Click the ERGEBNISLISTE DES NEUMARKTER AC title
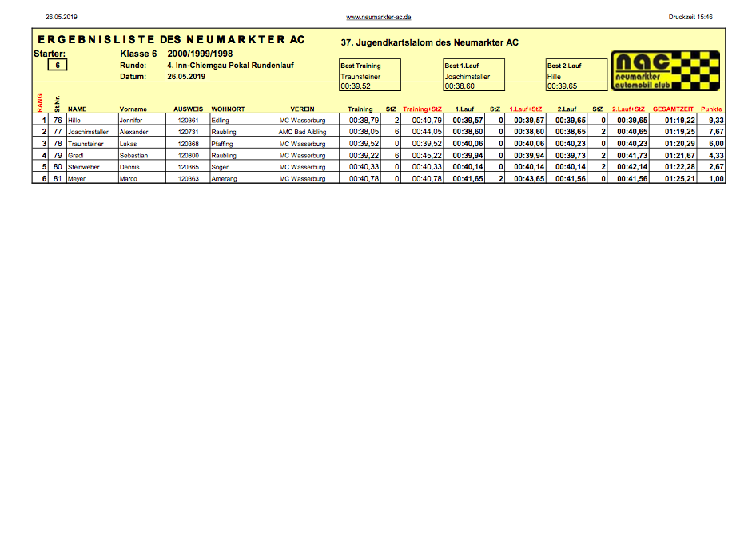This screenshot has width=756, height=533. coord(171,39)
